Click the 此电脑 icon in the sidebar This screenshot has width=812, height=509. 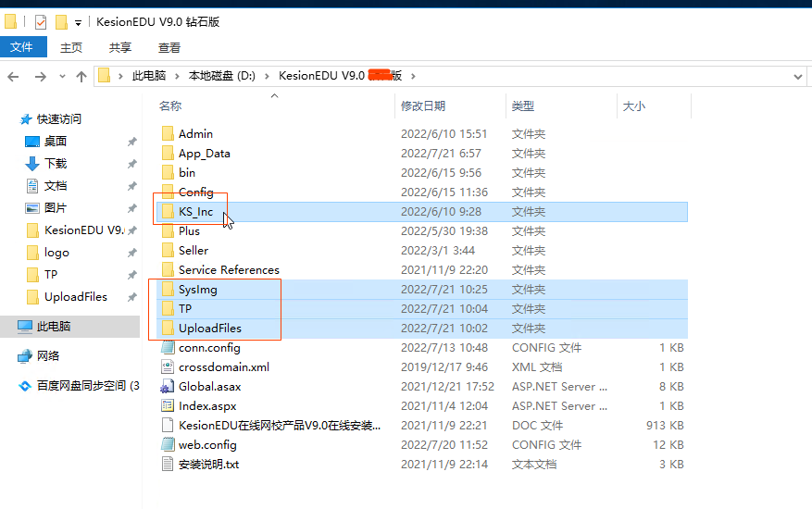click(25, 327)
